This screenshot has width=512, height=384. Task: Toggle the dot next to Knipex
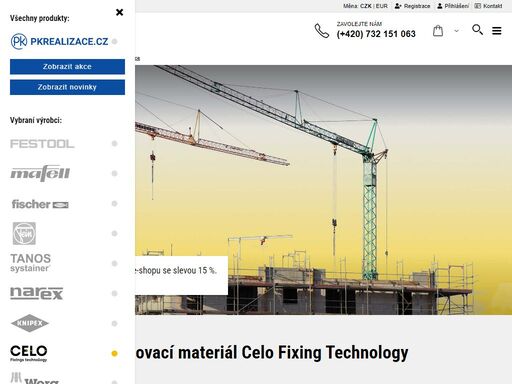tap(114, 323)
